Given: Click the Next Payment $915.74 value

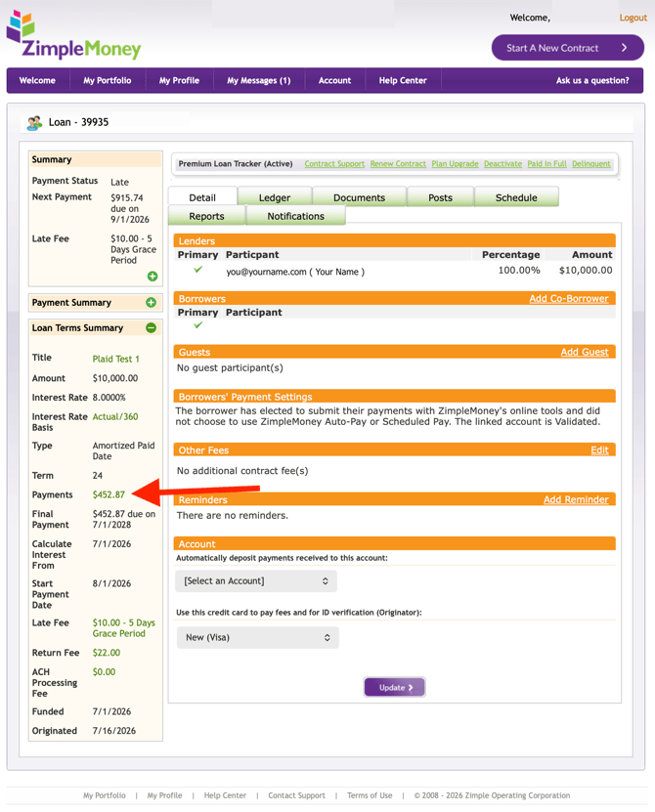Looking at the screenshot, I should click(x=127, y=197).
